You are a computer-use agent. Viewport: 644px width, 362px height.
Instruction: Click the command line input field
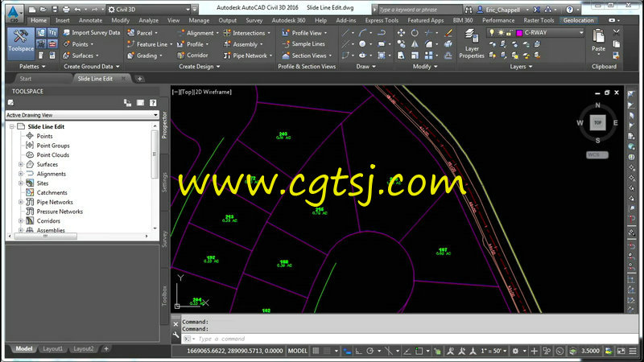pyautogui.click(x=411, y=339)
